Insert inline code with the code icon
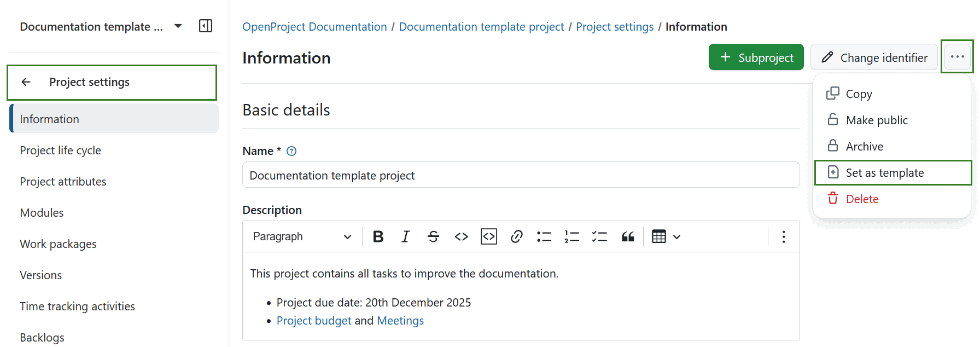 pos(461,236)
